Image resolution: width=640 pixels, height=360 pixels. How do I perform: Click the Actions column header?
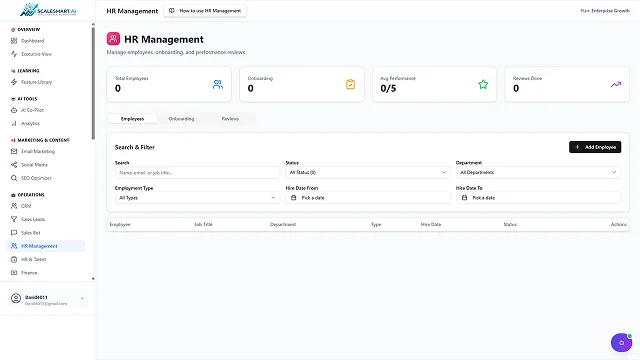[x=618, y=224]
